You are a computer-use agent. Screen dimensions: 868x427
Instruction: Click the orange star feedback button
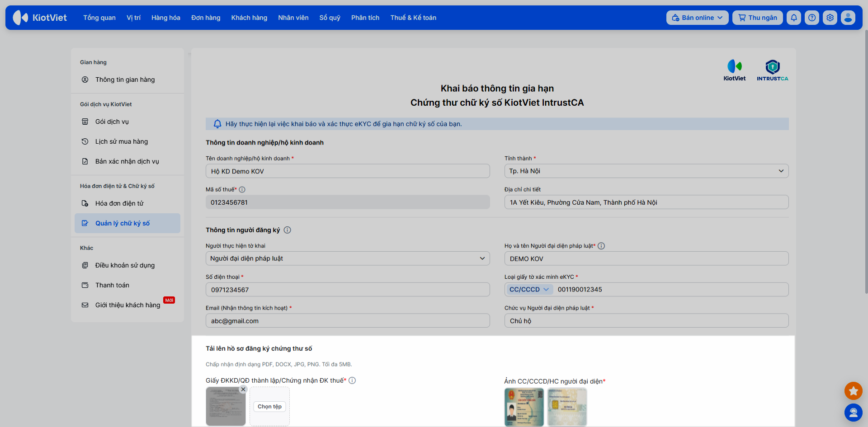[853, 391]
